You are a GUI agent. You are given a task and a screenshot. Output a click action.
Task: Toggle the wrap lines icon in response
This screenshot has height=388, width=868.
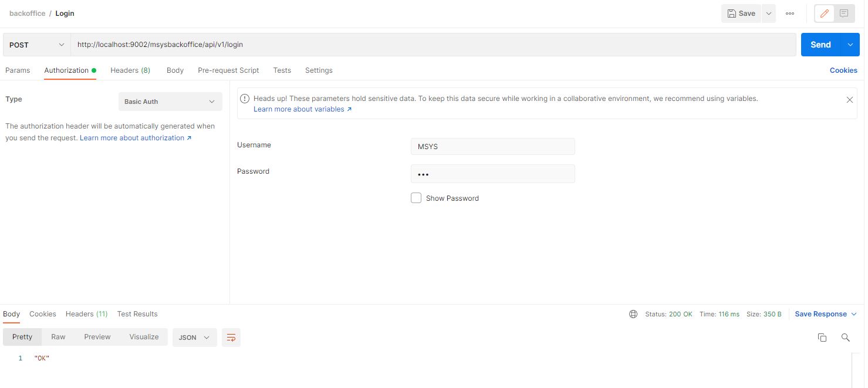[231, 338]
